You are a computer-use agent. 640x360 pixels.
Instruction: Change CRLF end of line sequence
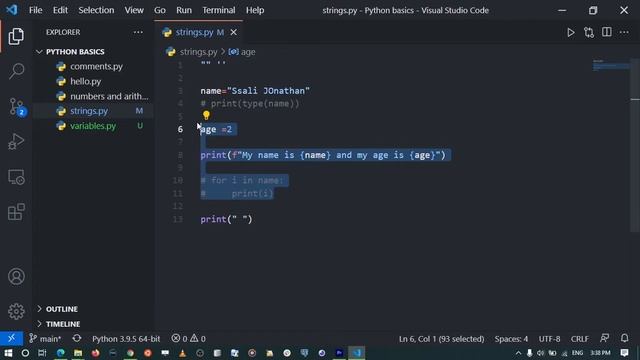coord(580,339)
